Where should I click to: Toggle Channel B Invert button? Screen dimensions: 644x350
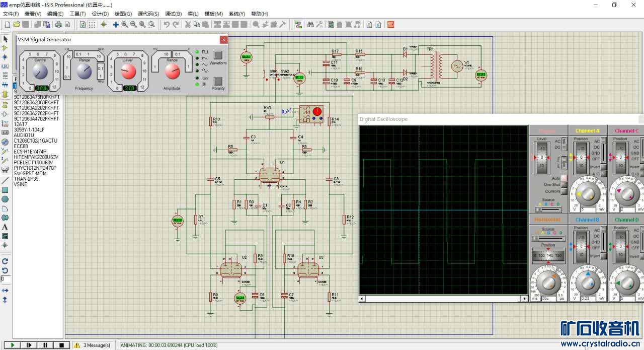point(603,256)
